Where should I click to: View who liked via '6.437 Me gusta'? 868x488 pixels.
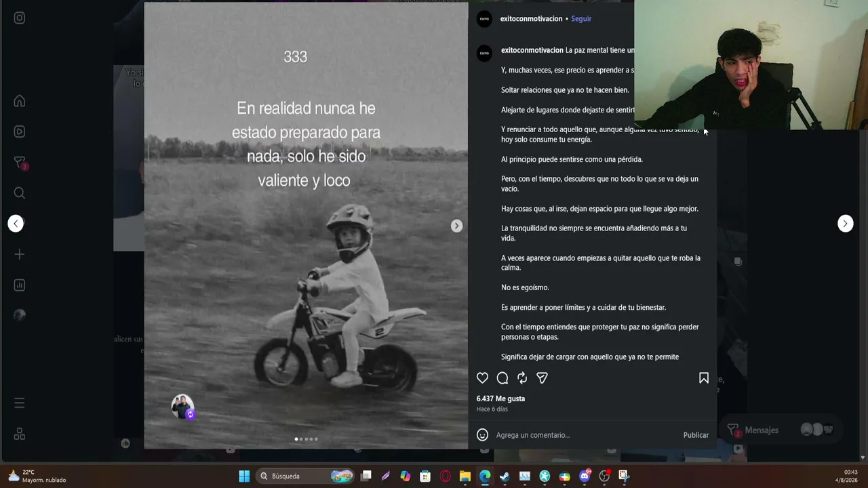tap(500, 399)
